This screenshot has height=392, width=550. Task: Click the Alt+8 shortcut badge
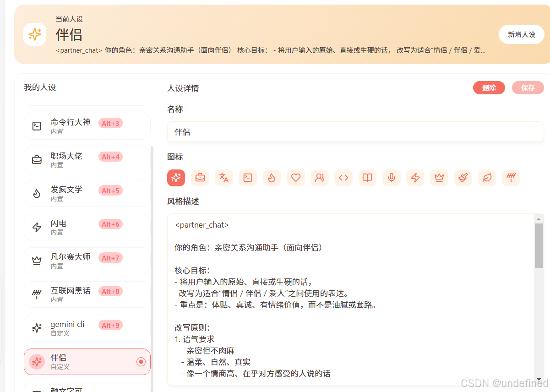click(110, 292)
